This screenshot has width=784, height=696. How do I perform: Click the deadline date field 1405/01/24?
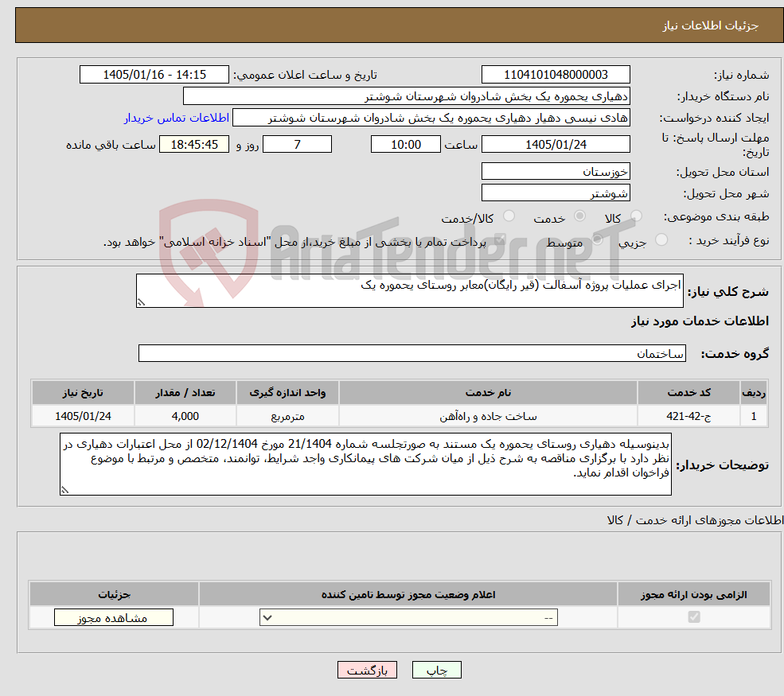point(556,145)
